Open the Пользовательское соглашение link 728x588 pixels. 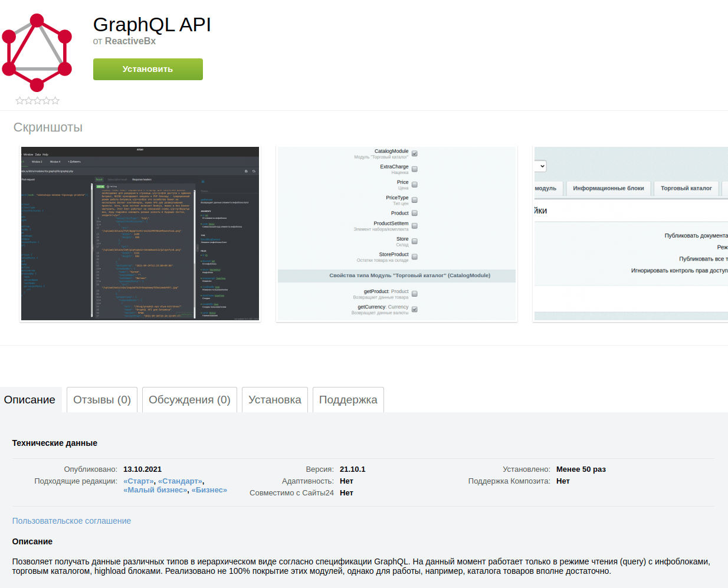pyautogui.click(x=71, y=521)
